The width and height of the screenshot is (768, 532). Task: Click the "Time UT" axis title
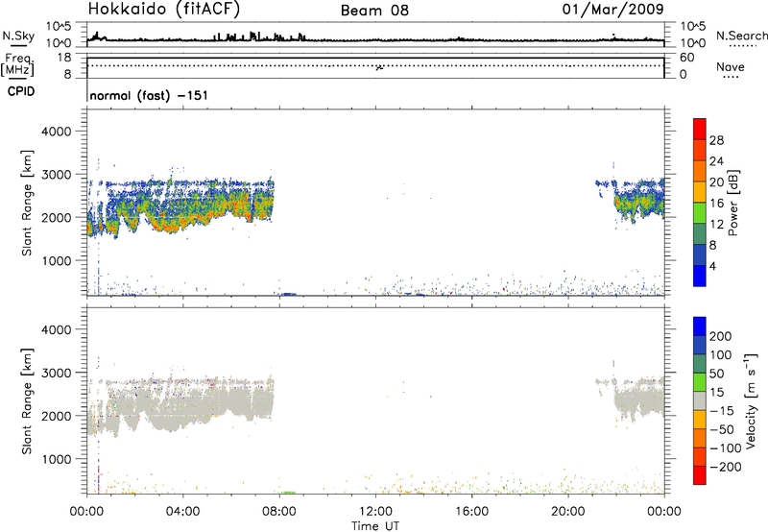pos(375,525)
